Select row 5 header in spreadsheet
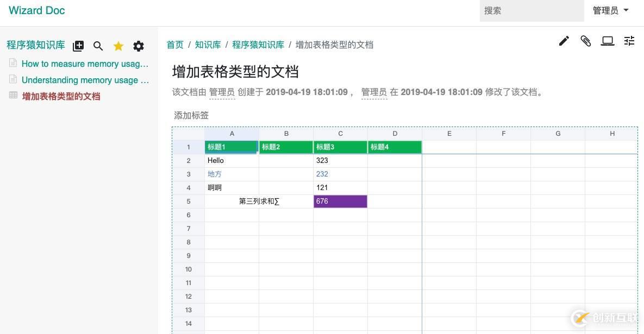The width and height of the screenshot is (644, 334). [x=189, y=201]
